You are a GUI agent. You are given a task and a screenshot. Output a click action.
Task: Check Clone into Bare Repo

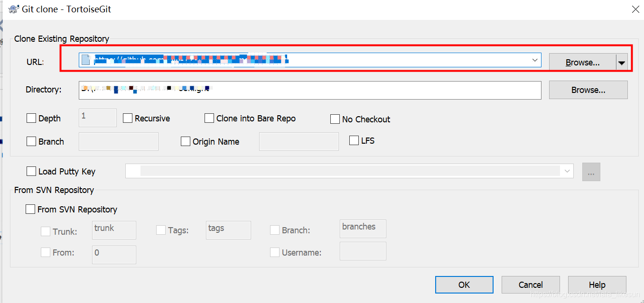(x=209, y=119)
